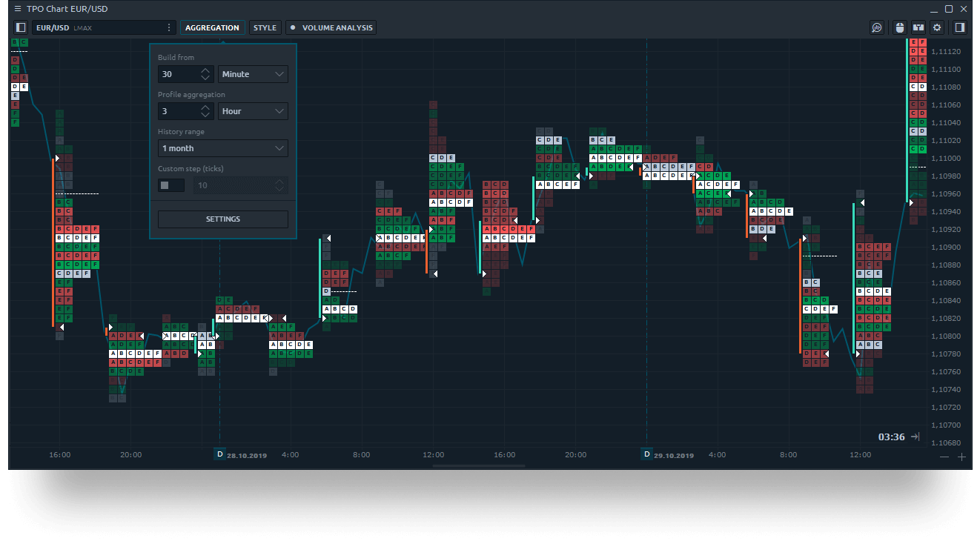Open the Hour aggregation dropdown
This screenshot has height=544, width=980.
(253, 111)
